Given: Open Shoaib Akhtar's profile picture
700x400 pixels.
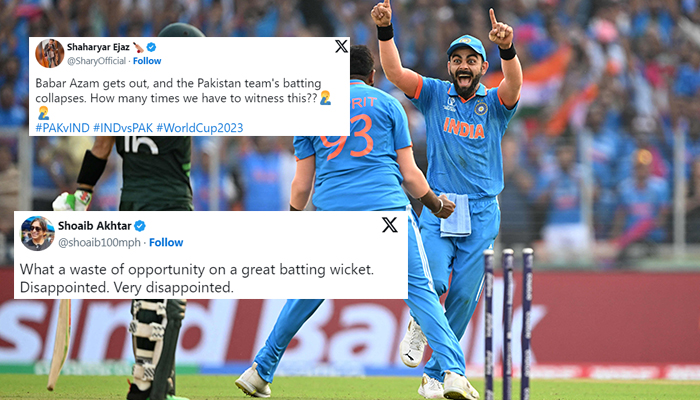Looking at the screenshot, I should click(38, 233).
